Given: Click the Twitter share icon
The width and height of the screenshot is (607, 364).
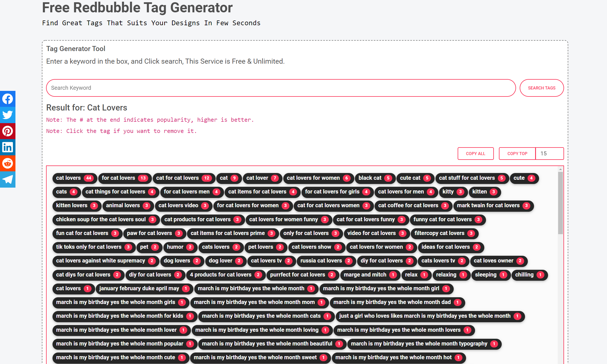Looking at the screenshot, I should (x=8, y=115).
